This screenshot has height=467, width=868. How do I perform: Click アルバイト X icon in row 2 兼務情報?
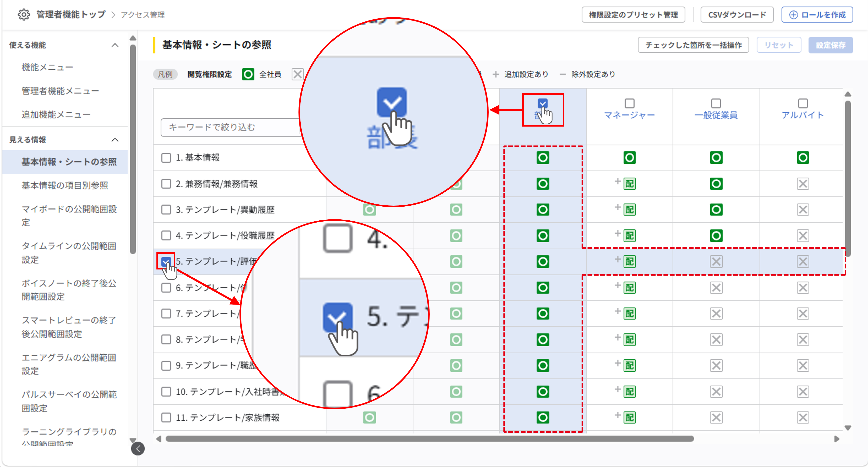coord(803,184)
